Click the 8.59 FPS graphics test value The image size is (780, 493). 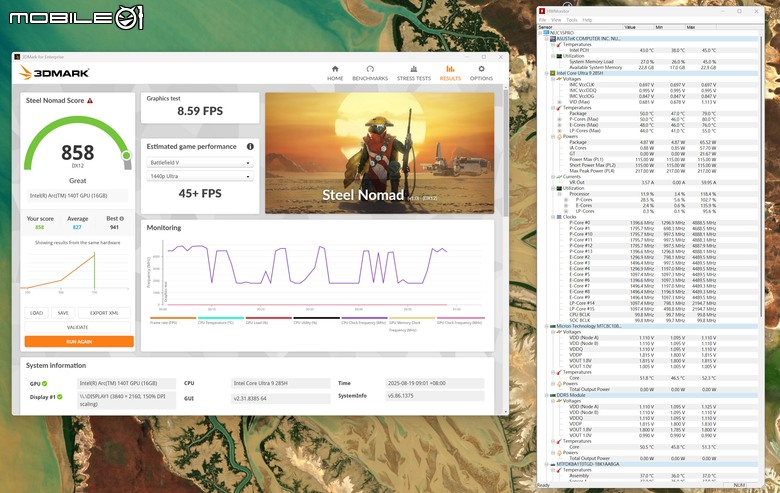coord(200,111)
